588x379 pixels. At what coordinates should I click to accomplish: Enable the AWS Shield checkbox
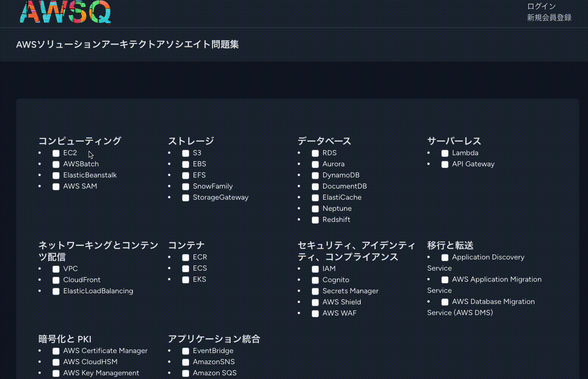point(315,303)
